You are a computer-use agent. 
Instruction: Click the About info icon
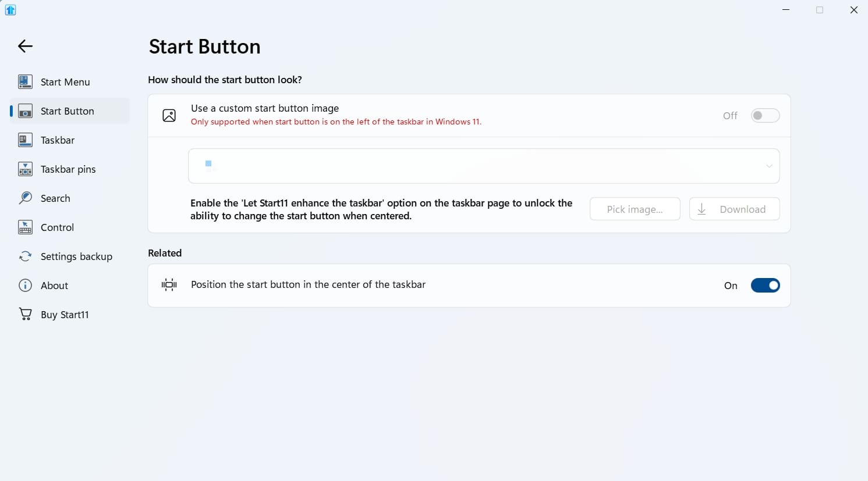coord(25,286)
